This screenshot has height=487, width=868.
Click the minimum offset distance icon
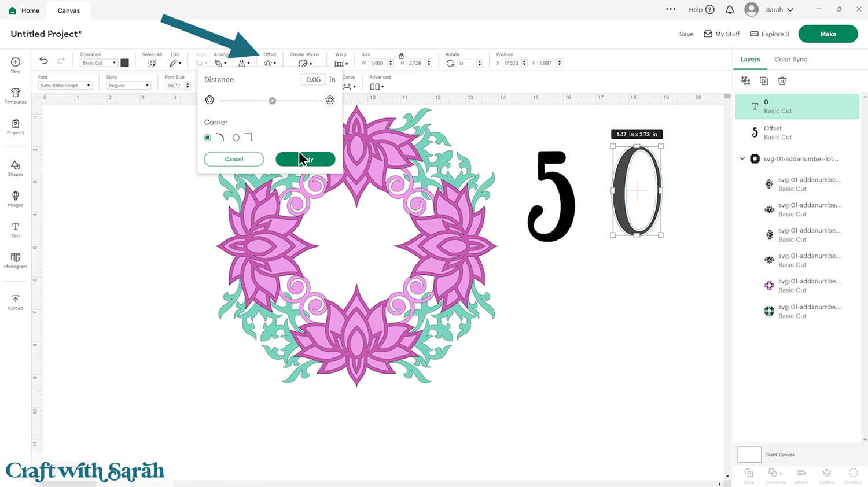click(x=209, y=100)
